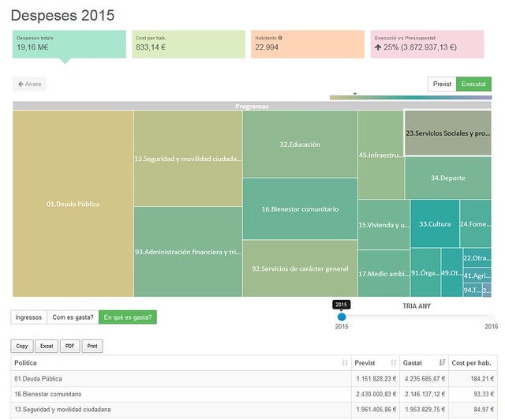The width and height of the screenshot is (505, 420).
Task: Export the table with the Excel button
Action: [x=47, y=346]
